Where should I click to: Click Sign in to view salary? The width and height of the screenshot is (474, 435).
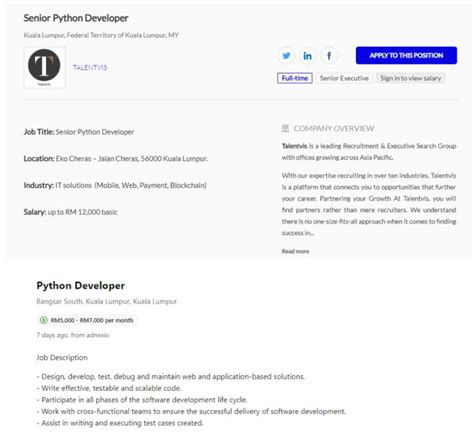[x=411, y=78]
